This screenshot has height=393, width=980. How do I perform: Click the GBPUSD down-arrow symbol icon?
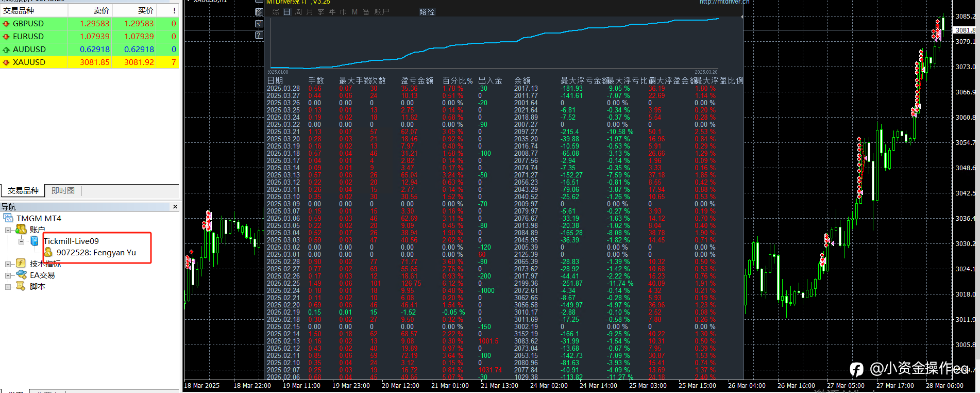tap(6, 24)
